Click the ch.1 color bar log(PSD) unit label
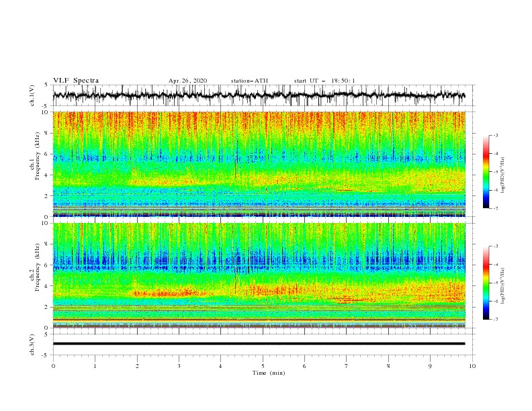Viewport: 532px width, 411px height. point(503,175)
